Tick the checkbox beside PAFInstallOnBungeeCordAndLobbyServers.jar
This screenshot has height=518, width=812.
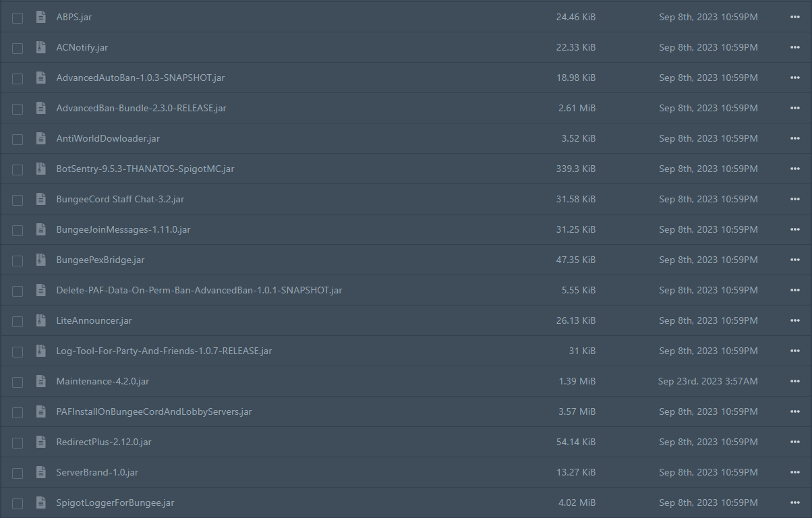17,411
